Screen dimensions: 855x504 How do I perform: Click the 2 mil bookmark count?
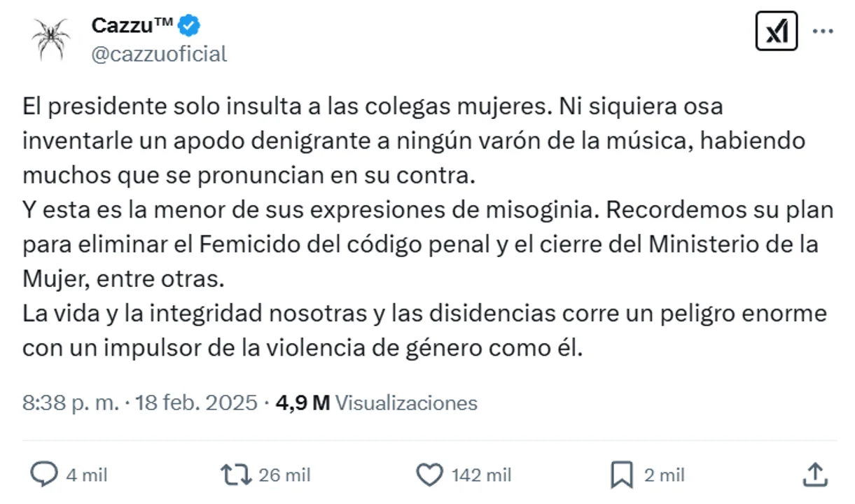pos(664,476)
